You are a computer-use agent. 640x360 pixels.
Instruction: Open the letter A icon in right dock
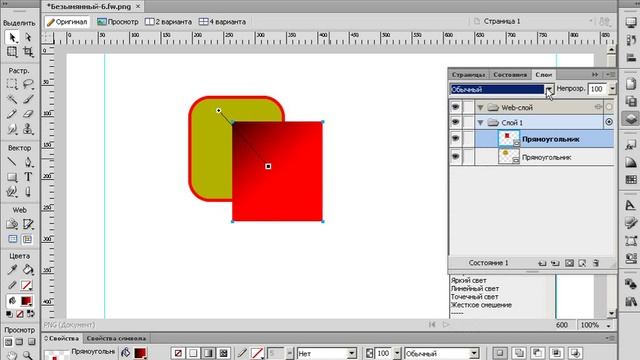tap(631, 205)
